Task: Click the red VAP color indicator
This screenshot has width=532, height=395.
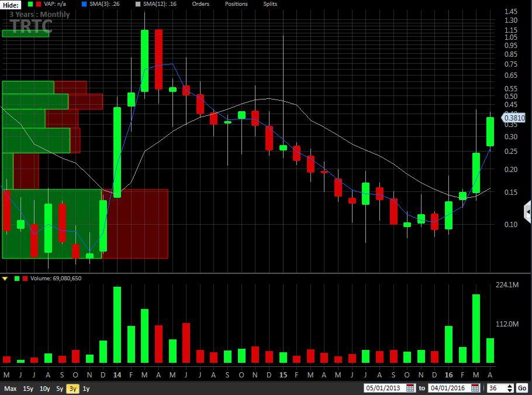Action: pos(38,4)
